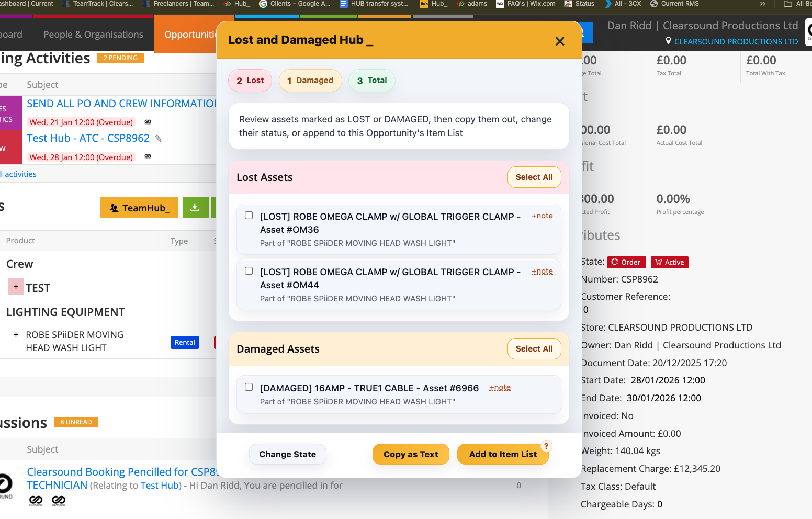Open the TeamHub_ button
Viewport: 812px width, 519px height.
tap(139, 207)
